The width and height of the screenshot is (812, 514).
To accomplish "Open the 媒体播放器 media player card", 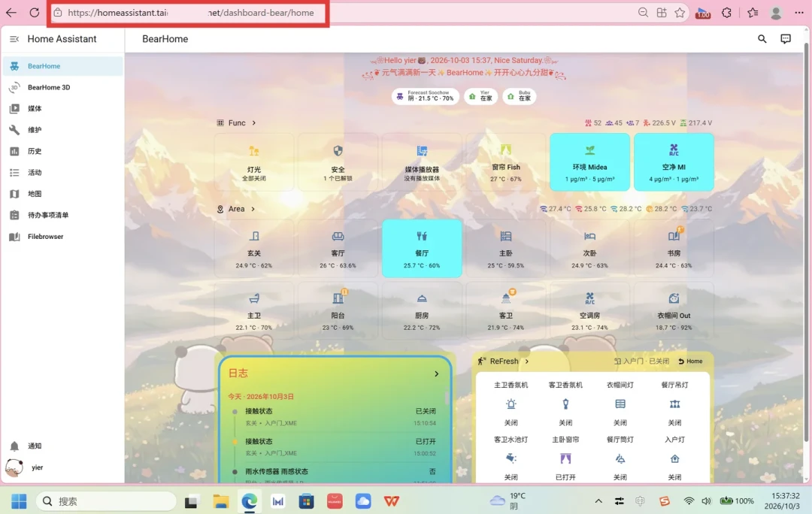I will (422, 162).
